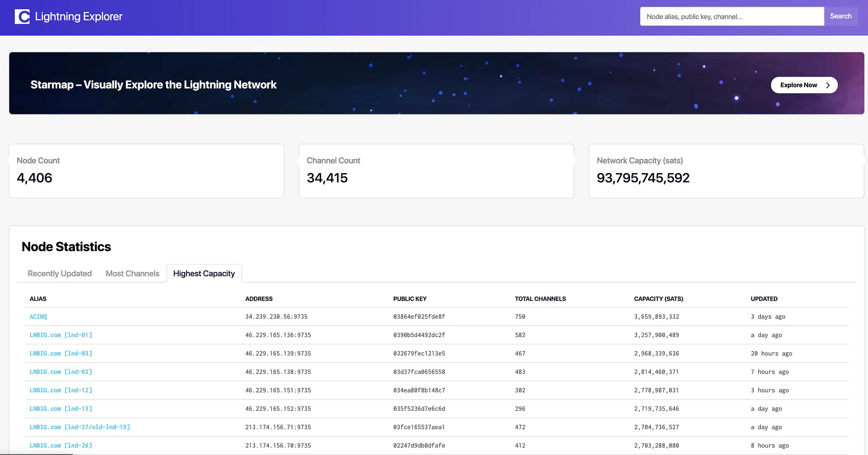Click the chevron arrow in Explore Now

click(828, 85)
